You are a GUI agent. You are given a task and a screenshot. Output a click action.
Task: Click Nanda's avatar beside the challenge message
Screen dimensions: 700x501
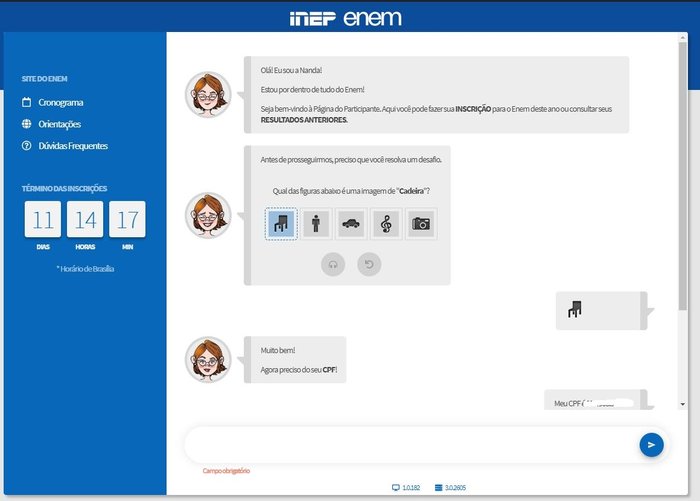click(208, 215)
